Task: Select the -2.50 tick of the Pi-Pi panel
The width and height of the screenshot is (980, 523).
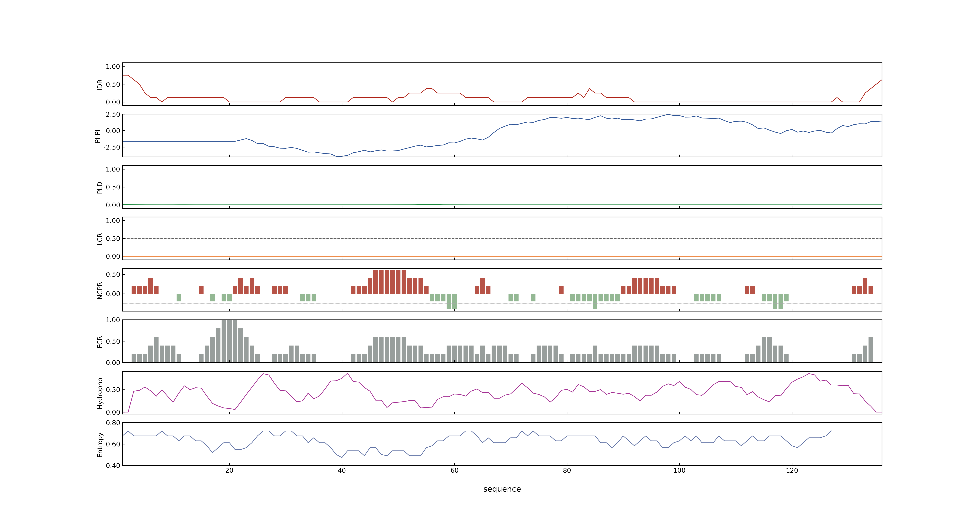Action: (111, 147)
